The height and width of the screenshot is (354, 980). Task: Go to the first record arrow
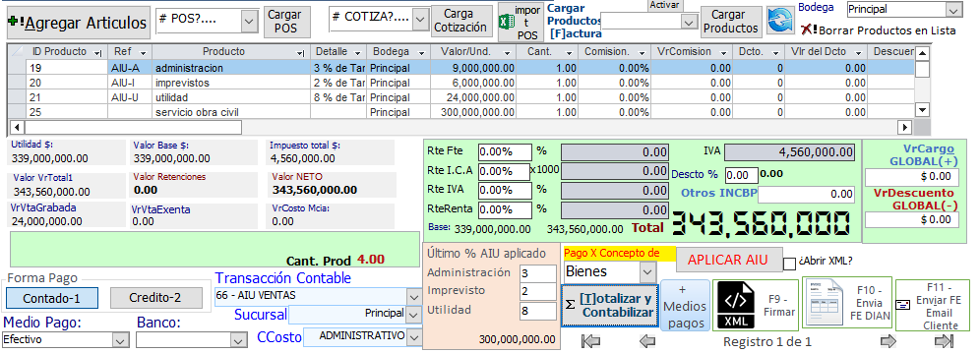click(x=590, y=341)
